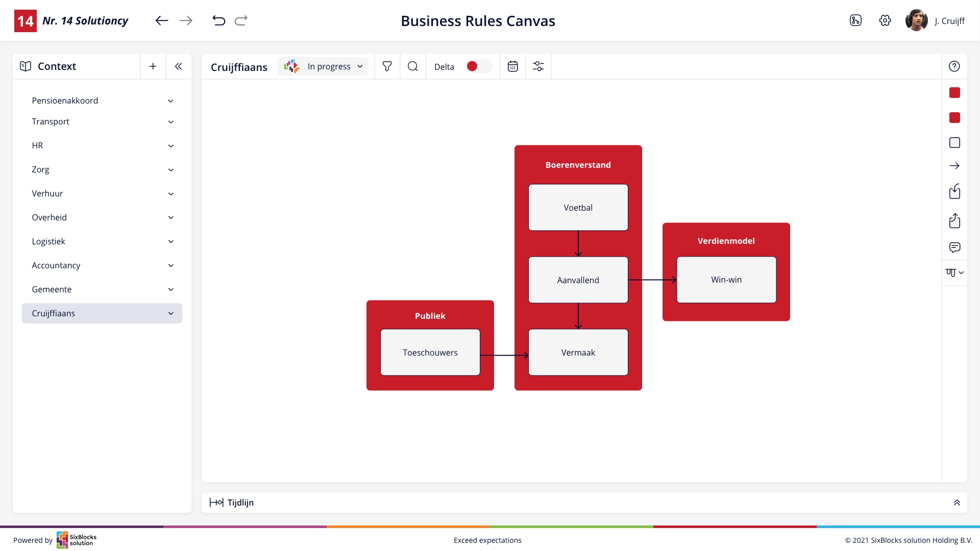Toggle the Delta switch

pos(478,66)
